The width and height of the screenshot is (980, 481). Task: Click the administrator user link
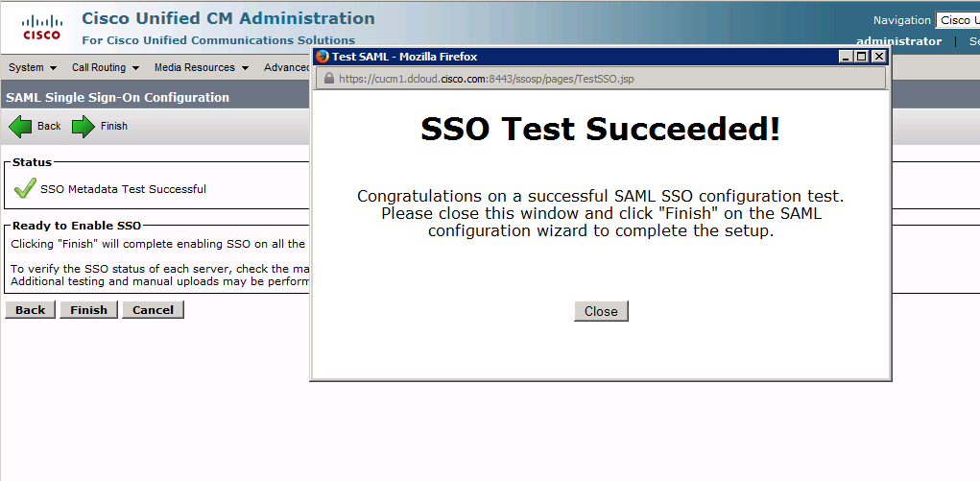[x=898, y=41]
